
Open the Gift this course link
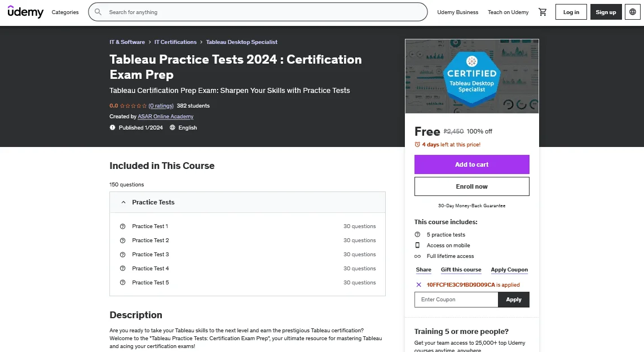[461, 270]
